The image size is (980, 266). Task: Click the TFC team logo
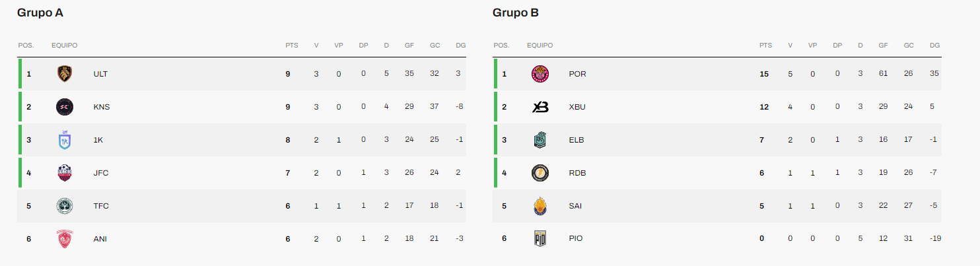[x=64, y=206]
